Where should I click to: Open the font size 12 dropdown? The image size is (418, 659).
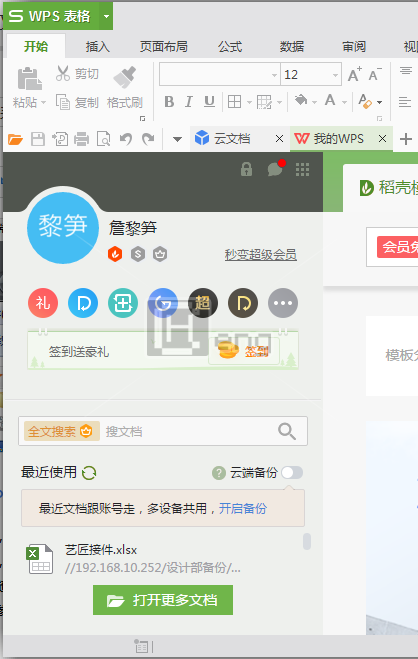335,75
